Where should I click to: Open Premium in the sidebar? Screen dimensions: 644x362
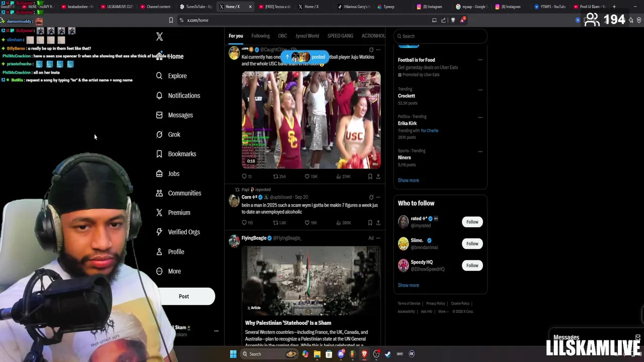pyautogui.click(x=173, y=213)
